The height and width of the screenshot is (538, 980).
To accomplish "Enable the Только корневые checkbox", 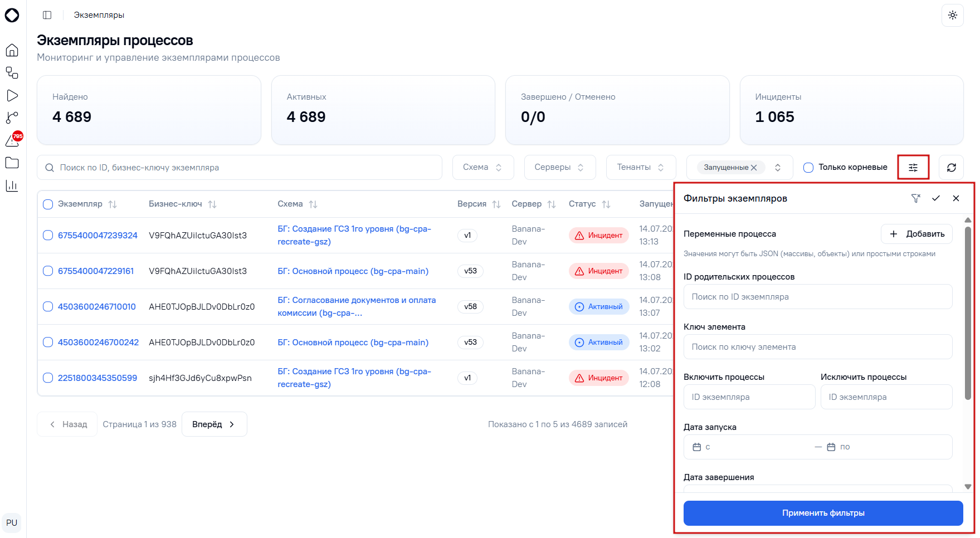I will coord(808,167).
